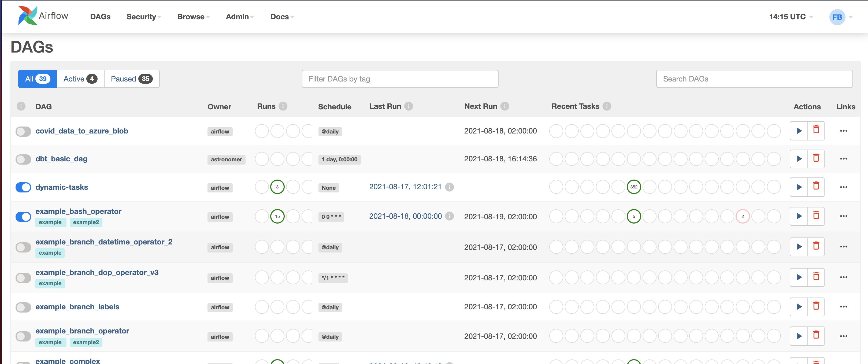868x364 pixels.
Task: Open the example_branch_dop_operator_v3 DAG link
Action: pyautogui.click(x=97, y=272)
